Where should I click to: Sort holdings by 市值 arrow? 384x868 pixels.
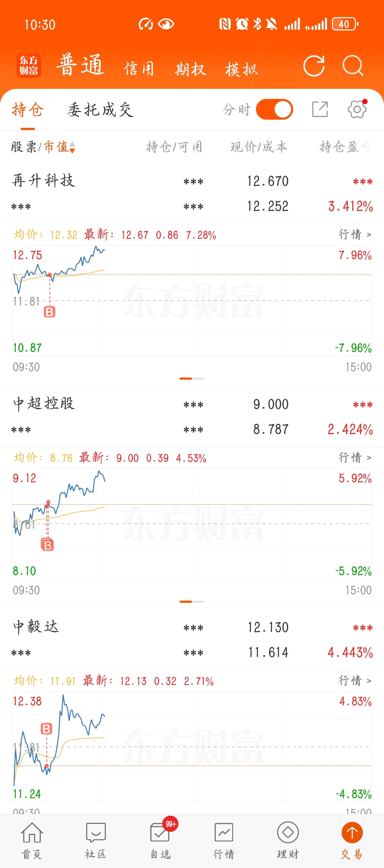coord(72,147)
